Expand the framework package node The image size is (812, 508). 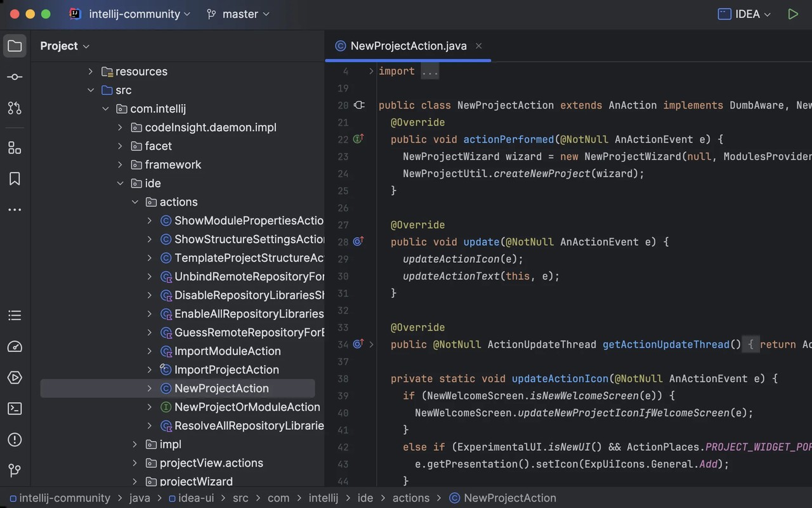pos(120,164)
